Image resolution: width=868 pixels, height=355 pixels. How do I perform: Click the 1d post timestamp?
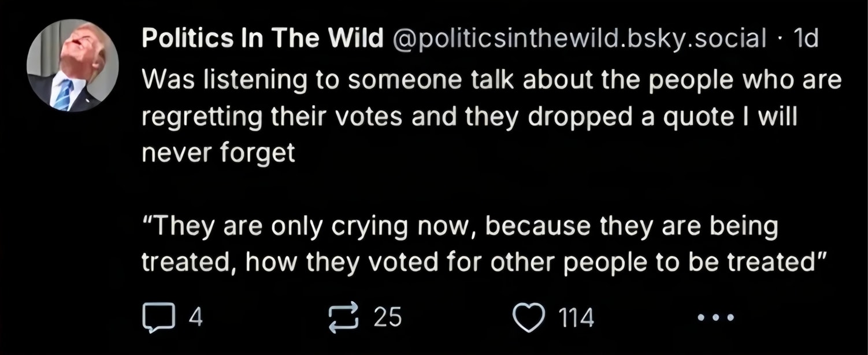(807, 39)
